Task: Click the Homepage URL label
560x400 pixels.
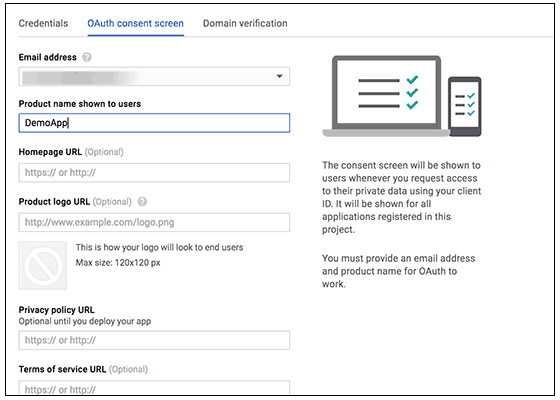Action: coord(50,152)
